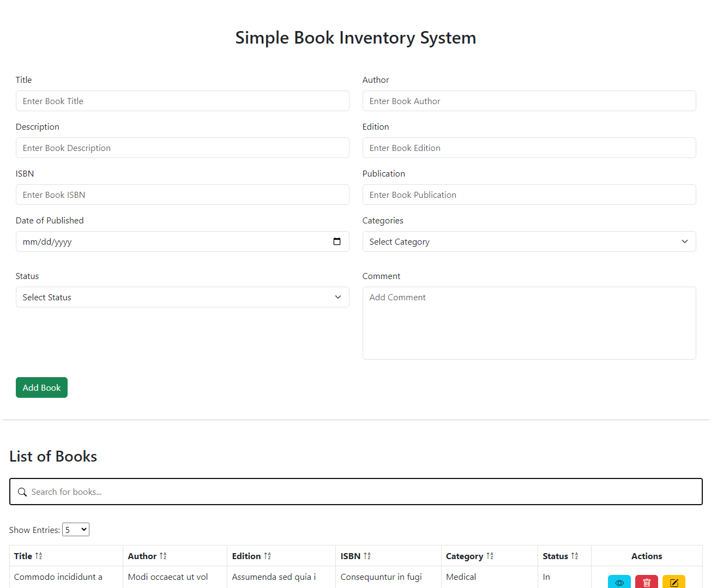Expand the Select Status dropdown
This screenshot has height=588, width=717.
click(x=182, y=297)
